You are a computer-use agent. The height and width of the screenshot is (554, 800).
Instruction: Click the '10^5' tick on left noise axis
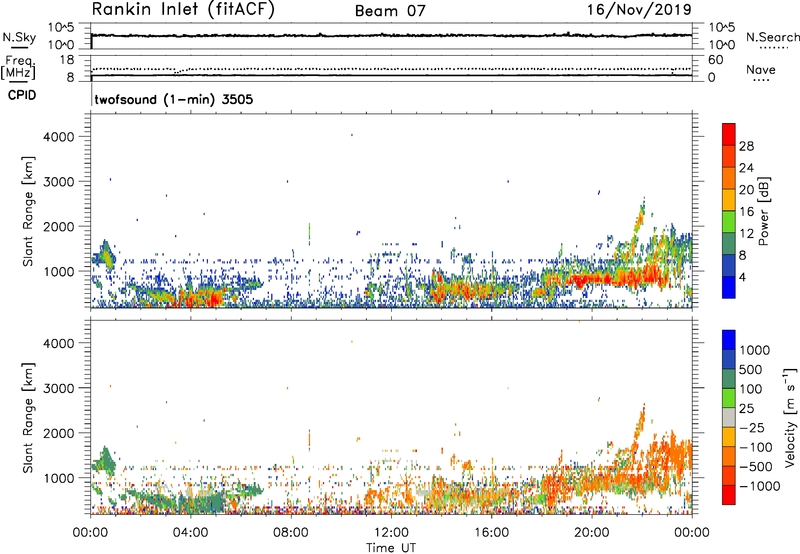coord(61,28)
